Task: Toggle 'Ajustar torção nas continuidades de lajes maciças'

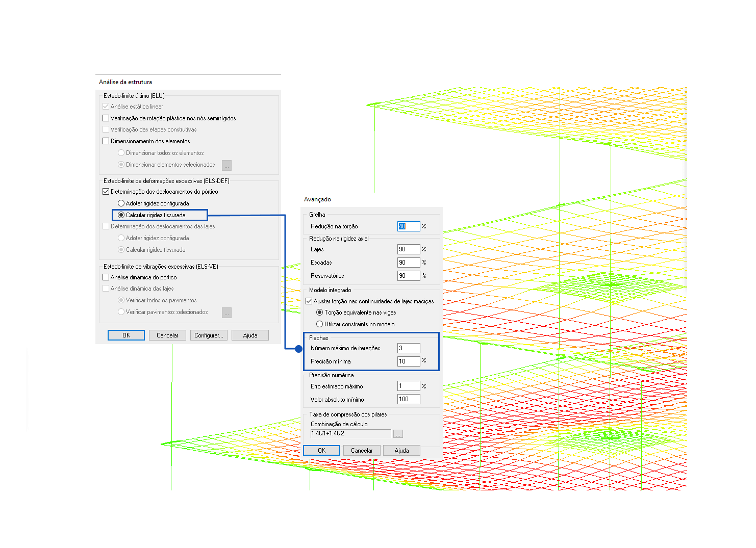Action: tap(309, 301)
